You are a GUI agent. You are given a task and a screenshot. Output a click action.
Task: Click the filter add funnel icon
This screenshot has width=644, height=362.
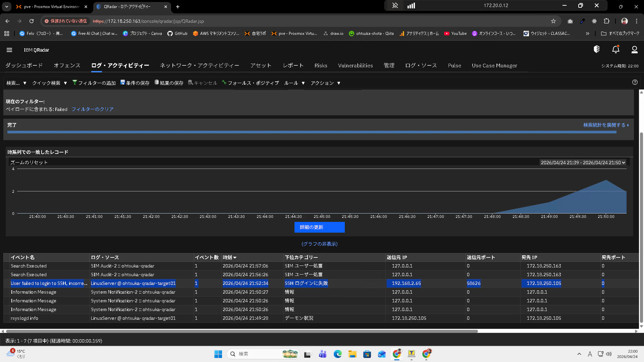[74, 82]
